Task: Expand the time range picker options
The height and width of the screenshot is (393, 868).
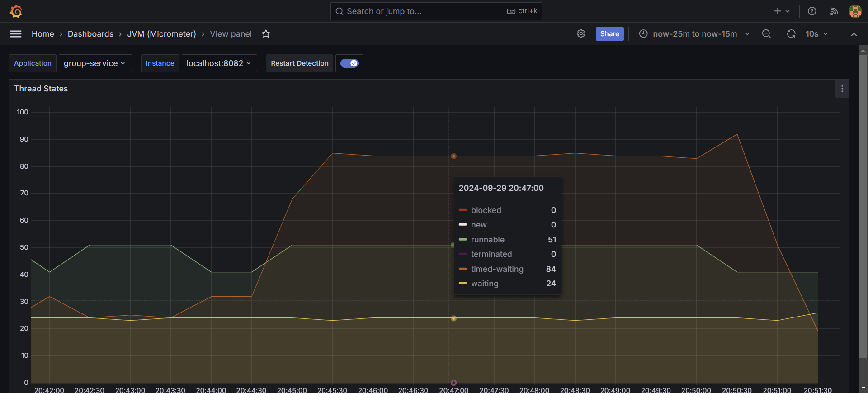Action: pos(747,34)
